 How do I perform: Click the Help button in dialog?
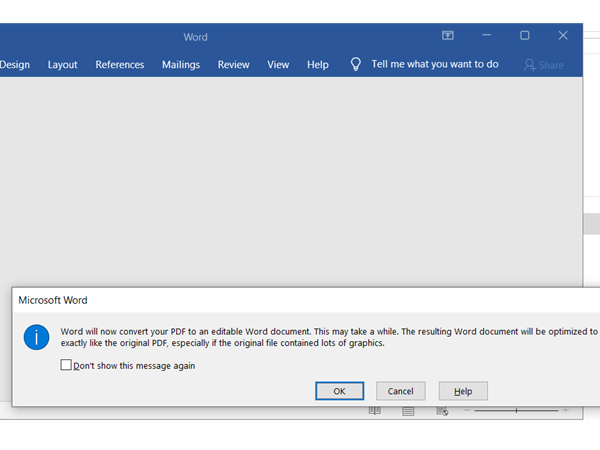463,391
